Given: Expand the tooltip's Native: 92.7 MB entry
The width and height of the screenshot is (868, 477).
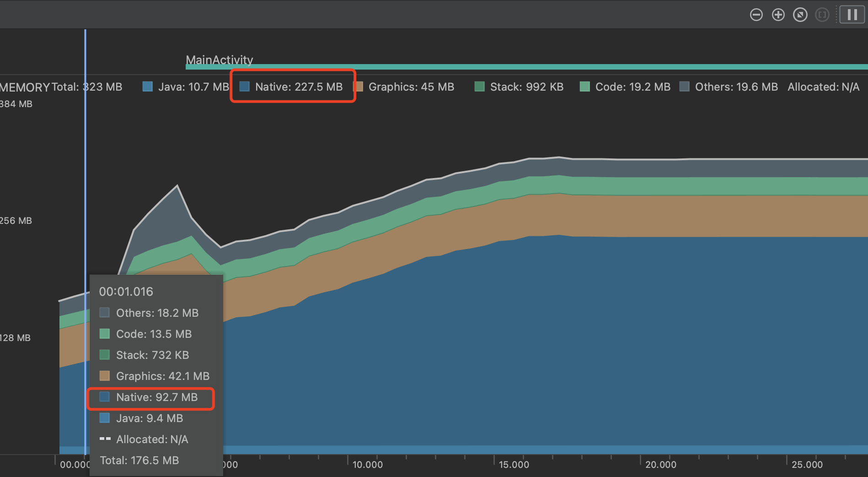Looking at the screenshot, I should [x=151, y=397].
